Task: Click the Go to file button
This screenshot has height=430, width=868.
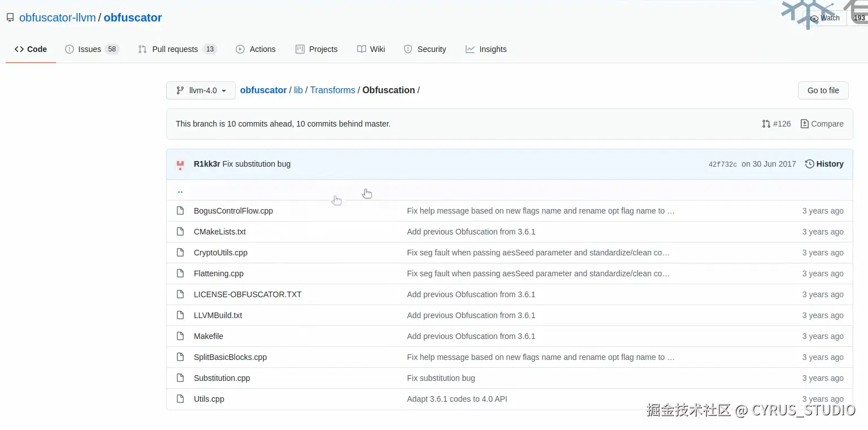Action: pos(823,90)
